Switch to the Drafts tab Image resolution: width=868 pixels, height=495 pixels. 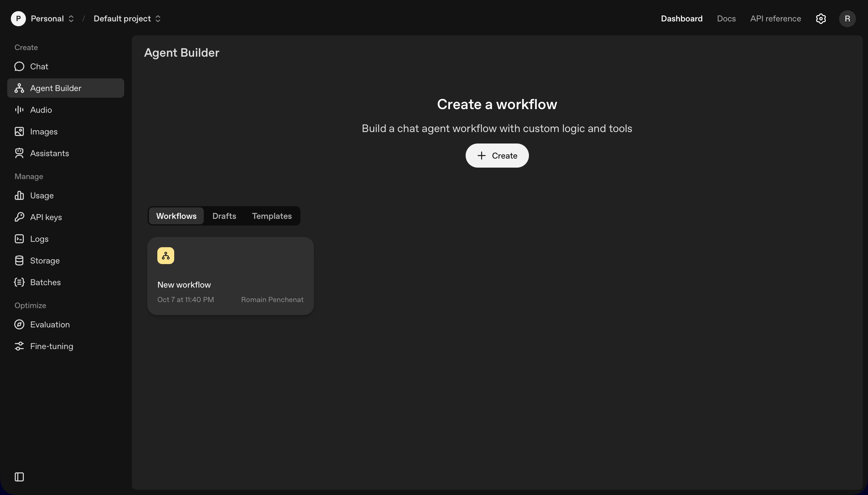(x=224, y=216)
